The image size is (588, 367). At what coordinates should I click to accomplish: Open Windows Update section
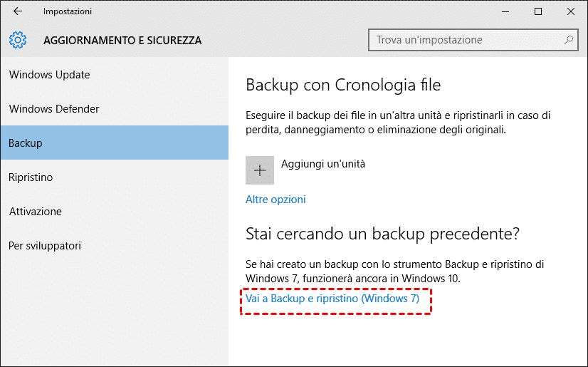tap(49, 75)
